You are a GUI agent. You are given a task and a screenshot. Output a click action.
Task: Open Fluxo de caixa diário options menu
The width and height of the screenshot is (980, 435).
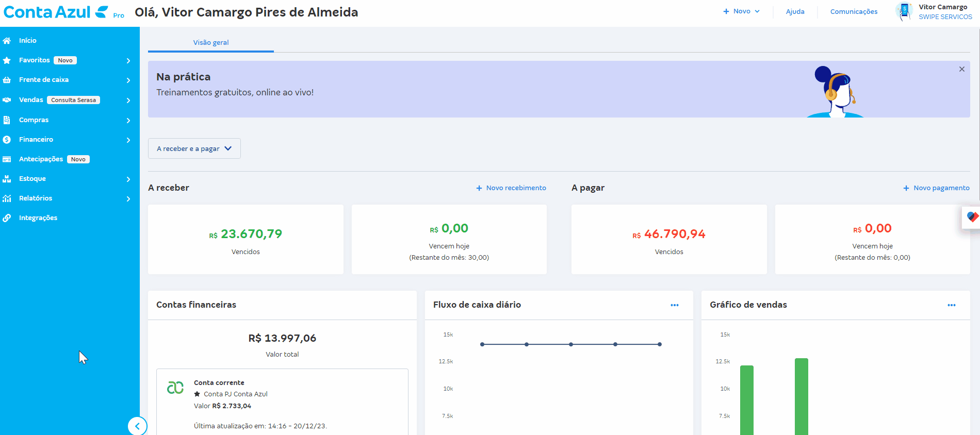pyautogui.click(x=675, y=305)
